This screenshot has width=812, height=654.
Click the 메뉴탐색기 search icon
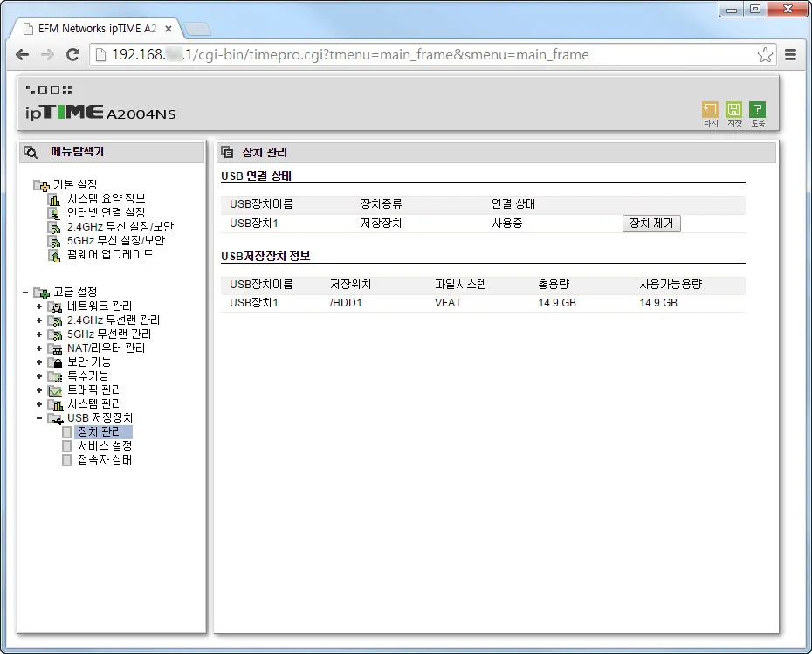tap(31, 152)
